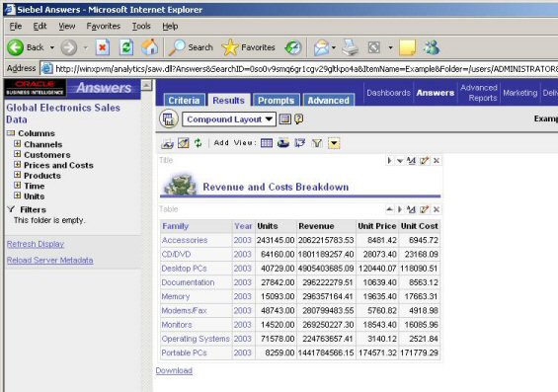
Task: Click the Search toolbar button
Action: point(191,47)
